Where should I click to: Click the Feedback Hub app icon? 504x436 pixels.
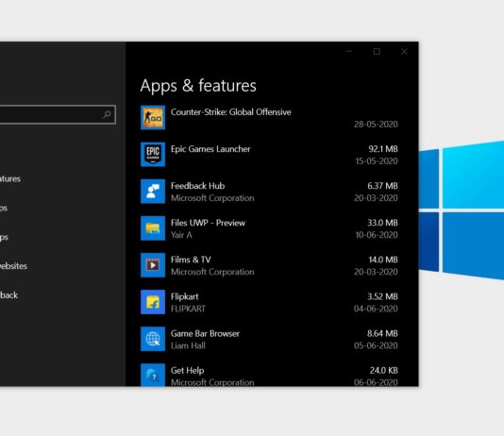[153, 192]
